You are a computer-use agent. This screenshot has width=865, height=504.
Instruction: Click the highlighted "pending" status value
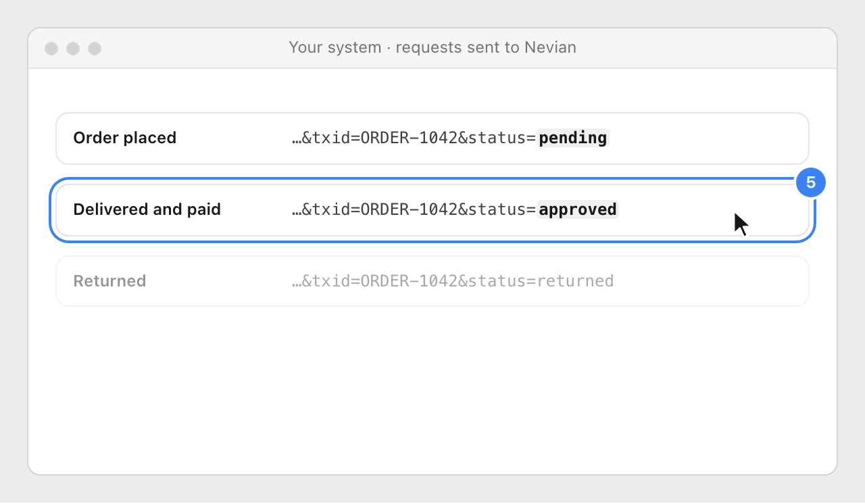click(573, 138)
